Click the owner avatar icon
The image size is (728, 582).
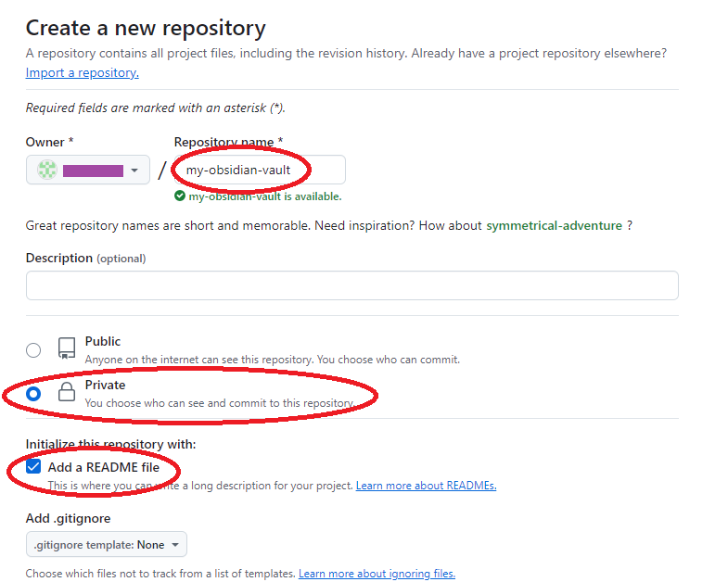(47, 170)
